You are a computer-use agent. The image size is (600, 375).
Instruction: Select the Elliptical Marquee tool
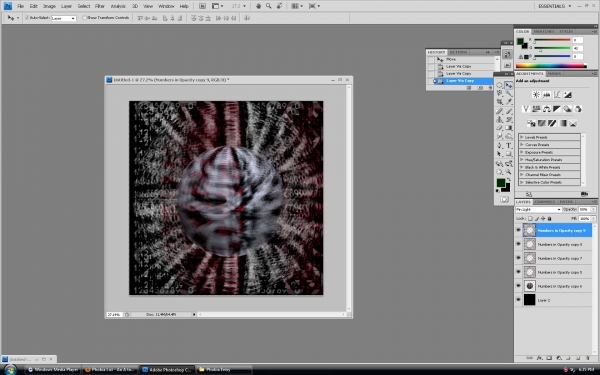click(x=500, y=85)
